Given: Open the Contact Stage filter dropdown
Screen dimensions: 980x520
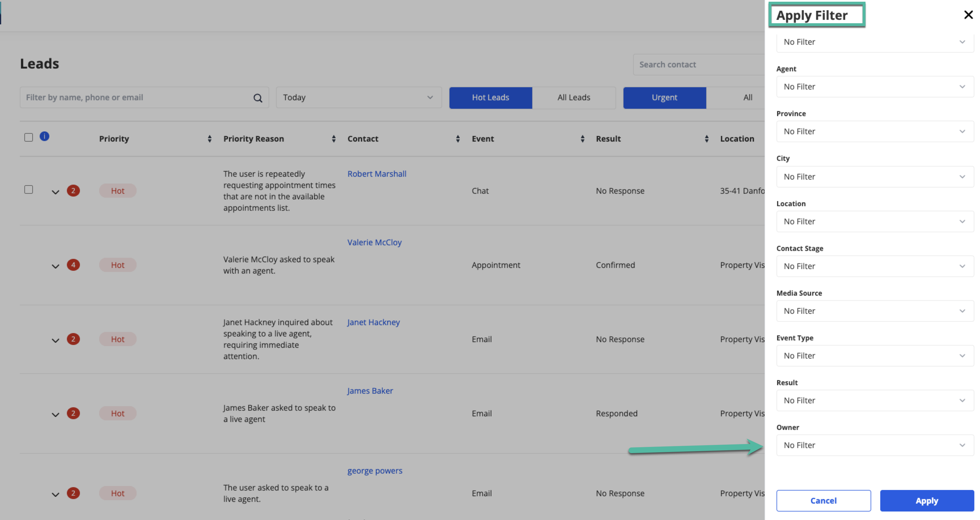Looking at the screenshot, I should (x=875, y=266).
